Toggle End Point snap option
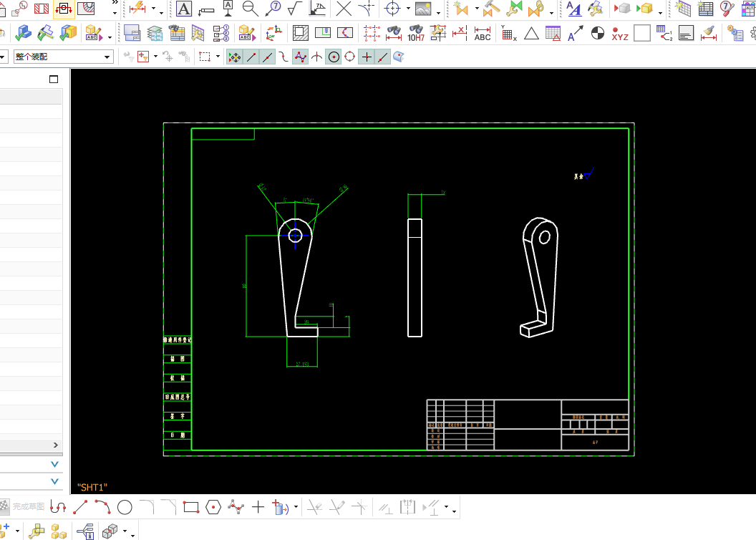Viewport: 756px width, 540px height. [251, 57]
